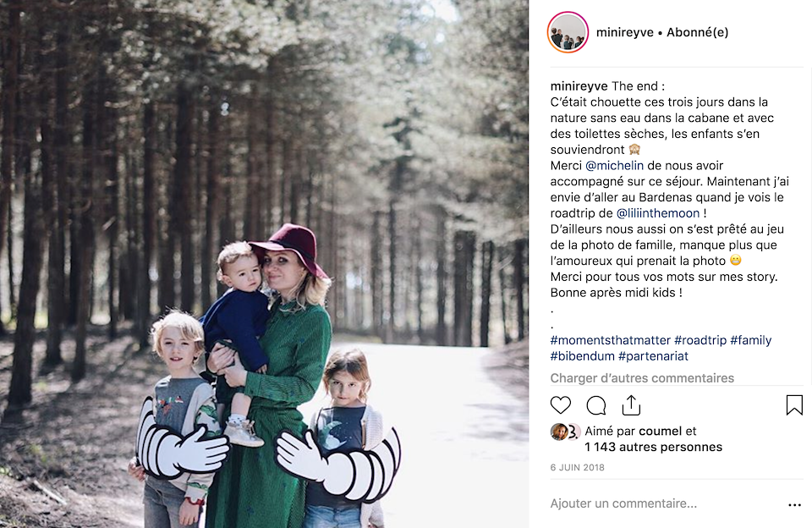The image size is (812, 528).
Task: Open the @michelin mention link
Action: tap(614, 165)
